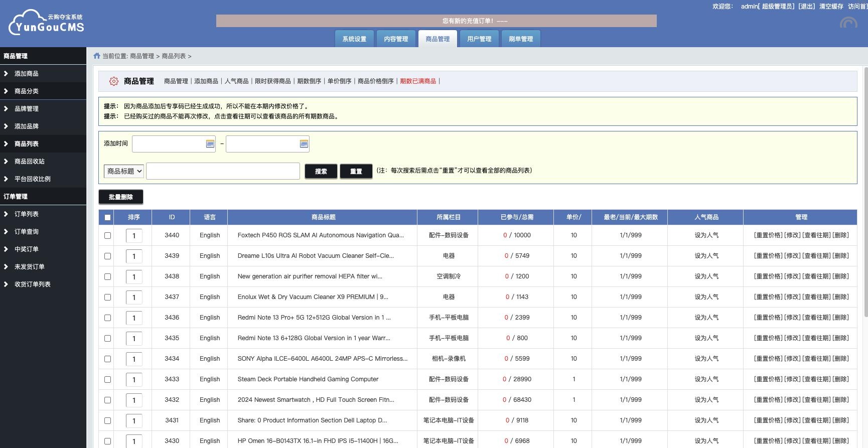Open the start date calendar picker icon
Viewport: 868px width, 448px height.
(x=210, y=144)
